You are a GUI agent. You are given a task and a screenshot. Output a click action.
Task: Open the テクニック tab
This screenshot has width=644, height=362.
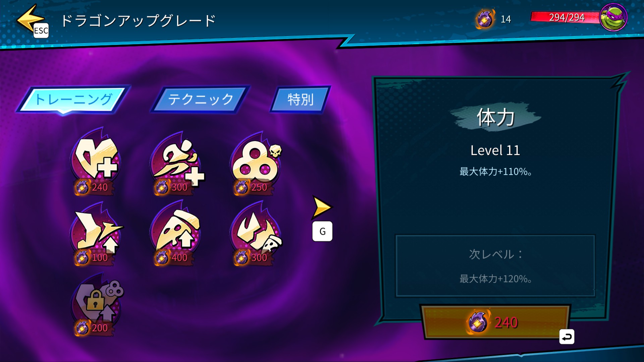coord(200,99)
